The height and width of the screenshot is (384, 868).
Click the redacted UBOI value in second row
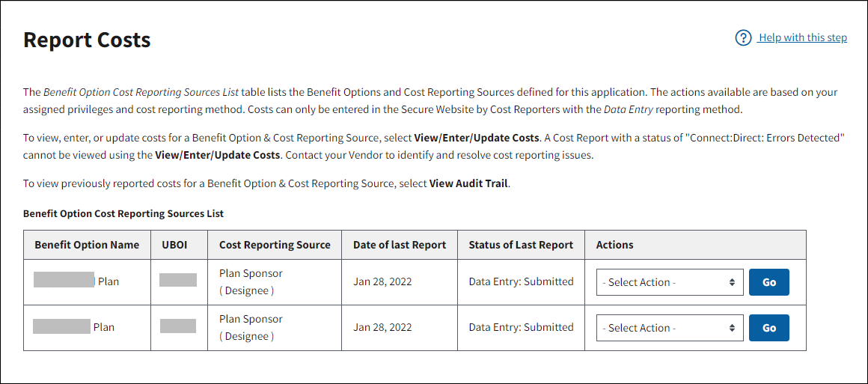point(178,326)
